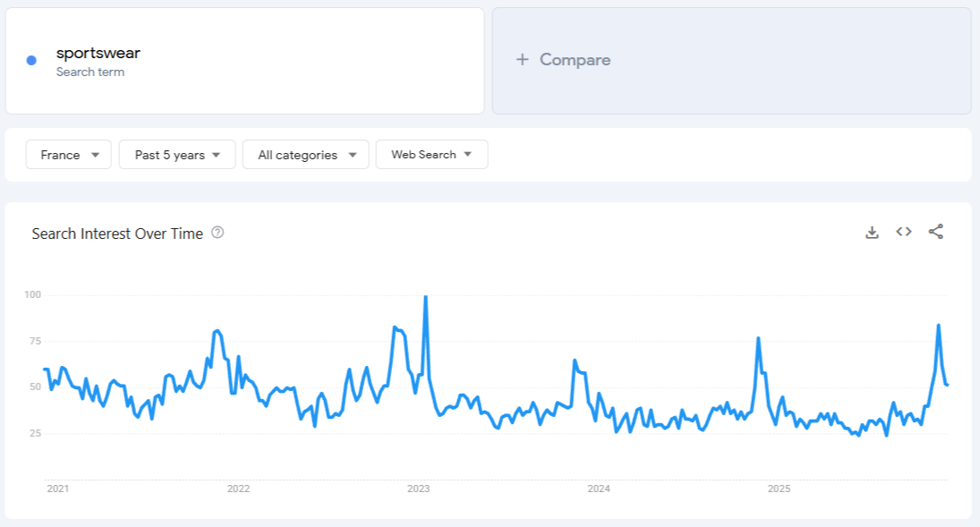The height and width of the screenshot is (527, 980).
Task: Click the 2023 peak on the trend line
Action: pyautogui.click(x=426, y=295)
